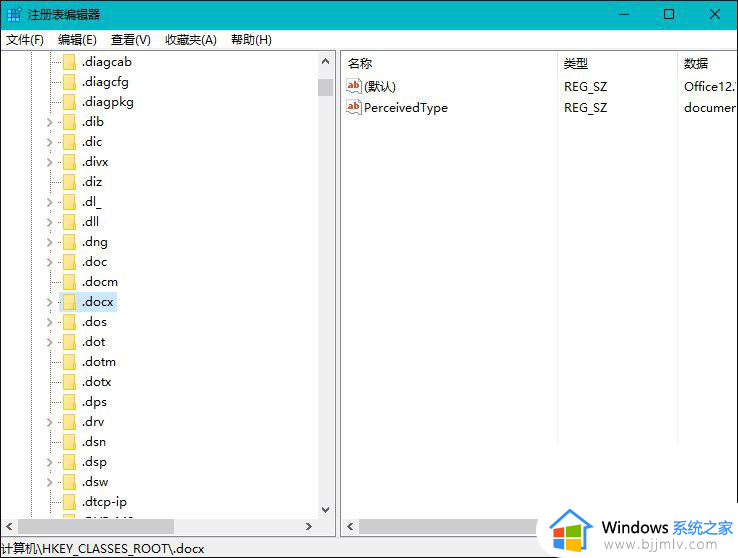
Task: Click the .docx folder icon
Action: coord(69,302)
